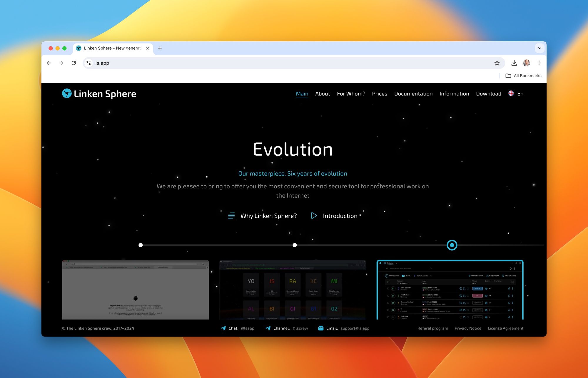Open the Referal program link
The image size is (588, 378).
tap(433, 328)
